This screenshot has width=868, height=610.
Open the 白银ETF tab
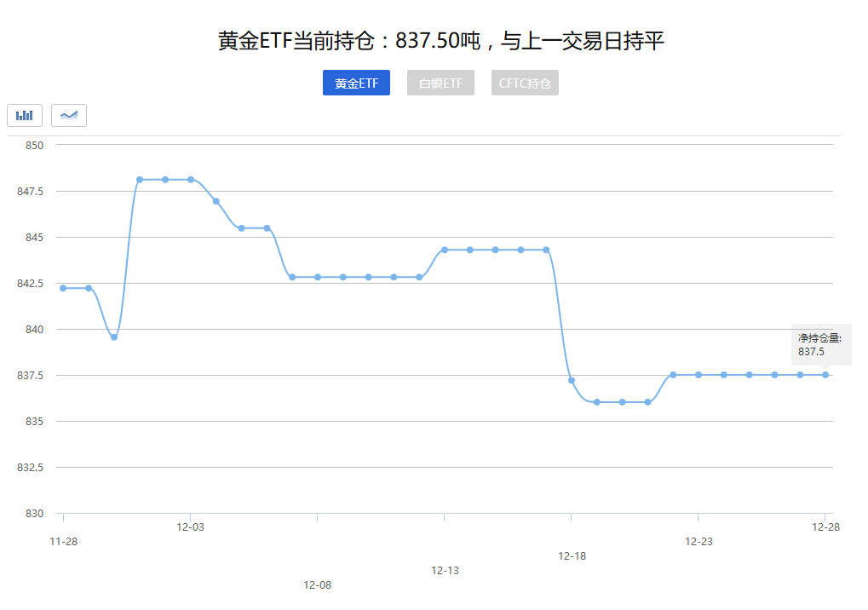tap(440, 83)
